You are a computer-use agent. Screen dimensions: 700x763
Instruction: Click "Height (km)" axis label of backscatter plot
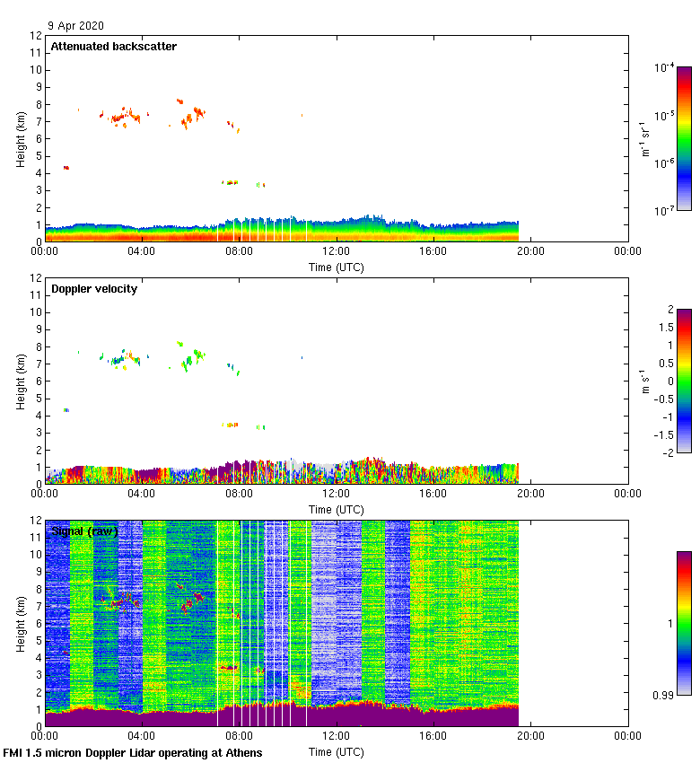tap(21, 138)
